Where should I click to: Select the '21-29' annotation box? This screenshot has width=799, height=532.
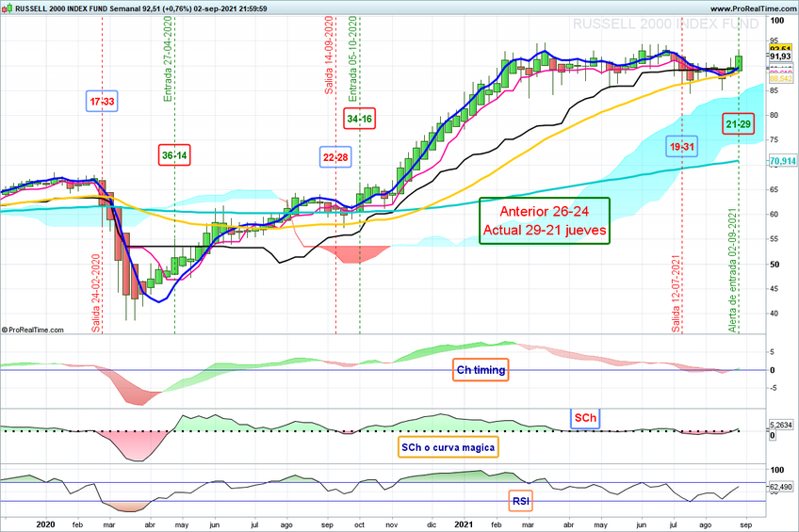click(x=739, y=123)
